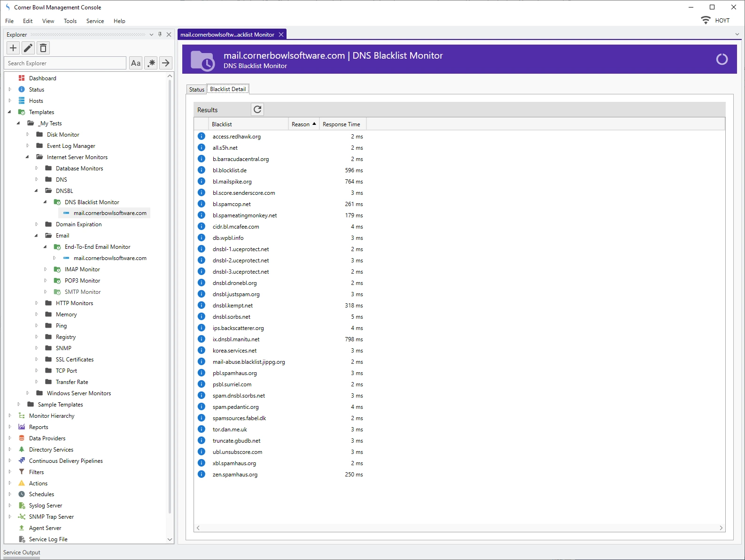Select the Dashboard item in Explorer
This screenshot has width=745, height=560.
click(x=42, y=78)
